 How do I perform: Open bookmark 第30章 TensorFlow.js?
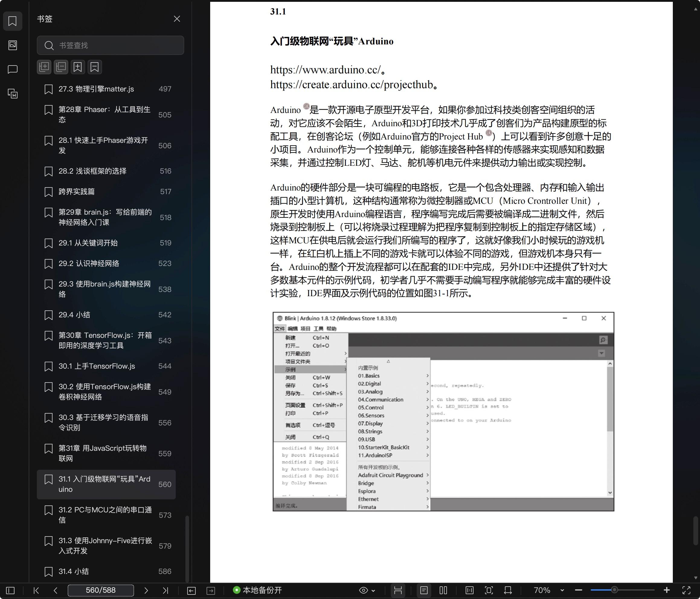(x=106, y=341)
